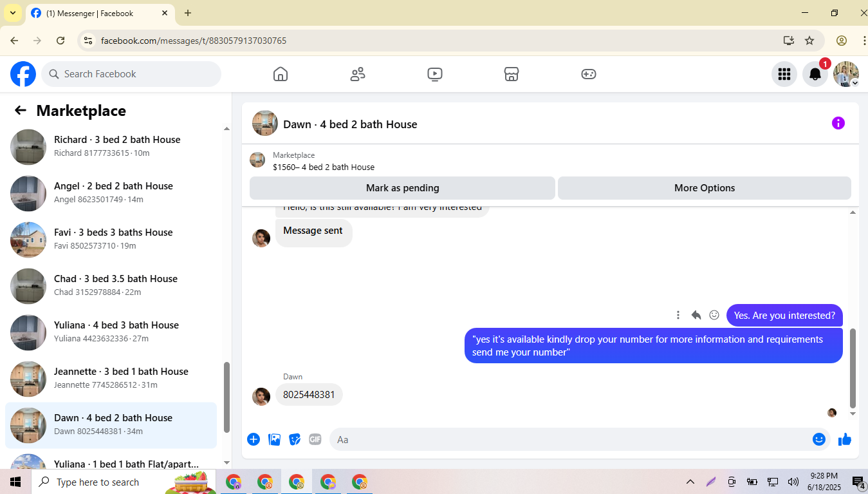Open the account profile menu
This screenshot has height=494, width=868.
[x=846, y=74]
